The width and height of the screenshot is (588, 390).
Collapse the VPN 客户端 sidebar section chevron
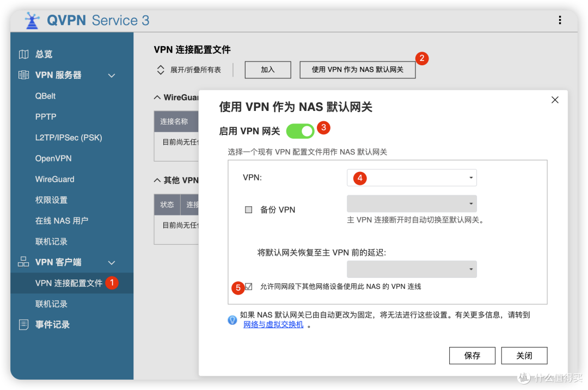pyautogui.click(x=112, y=263)
